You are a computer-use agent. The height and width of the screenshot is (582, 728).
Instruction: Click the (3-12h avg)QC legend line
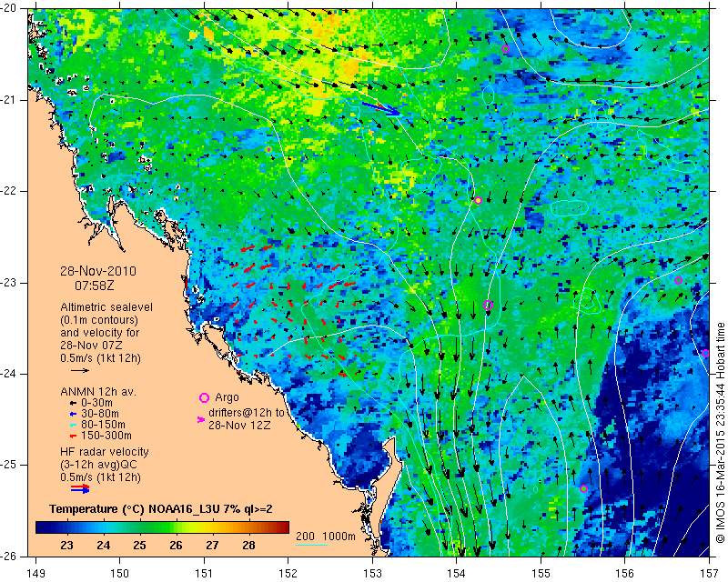point(98,465)
